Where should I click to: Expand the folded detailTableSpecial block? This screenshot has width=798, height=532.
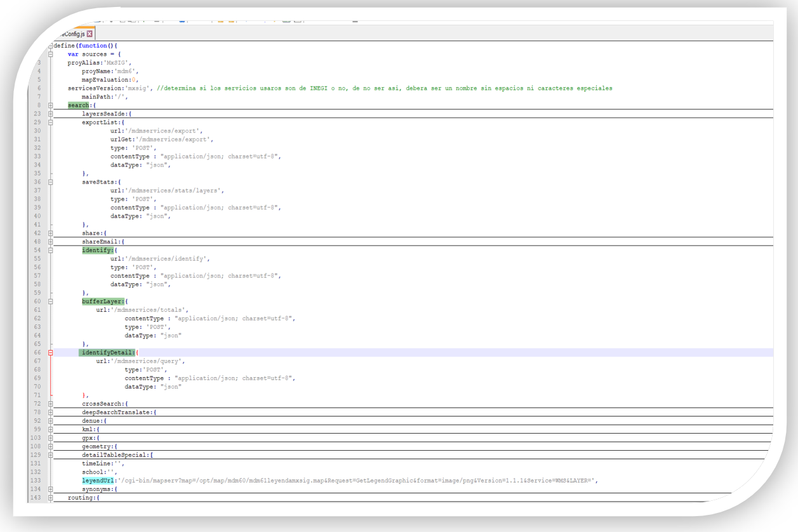point(50,456)
